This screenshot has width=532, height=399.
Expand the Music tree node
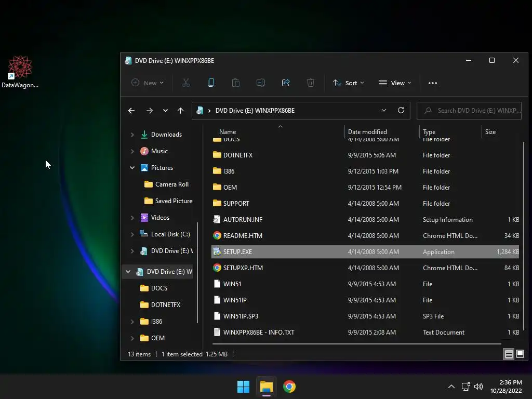point(132,151)
